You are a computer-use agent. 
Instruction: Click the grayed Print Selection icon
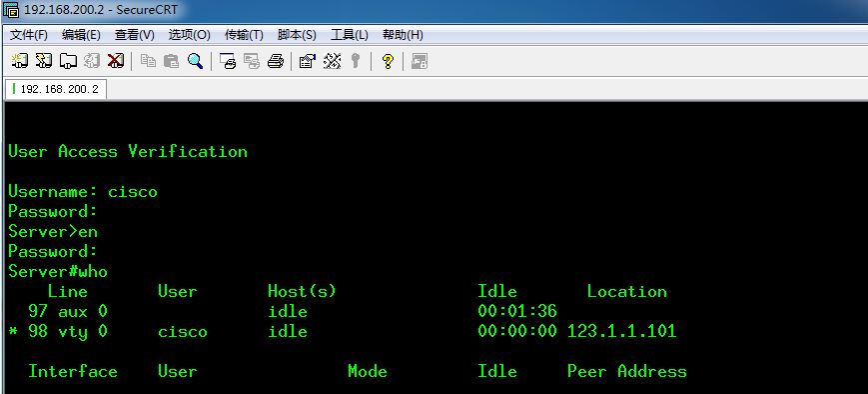point(252,61)
